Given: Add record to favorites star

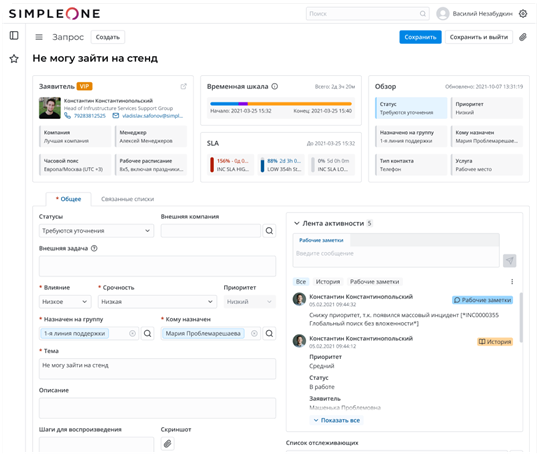Looking at the screenshot, I should (x=14, y=58).
